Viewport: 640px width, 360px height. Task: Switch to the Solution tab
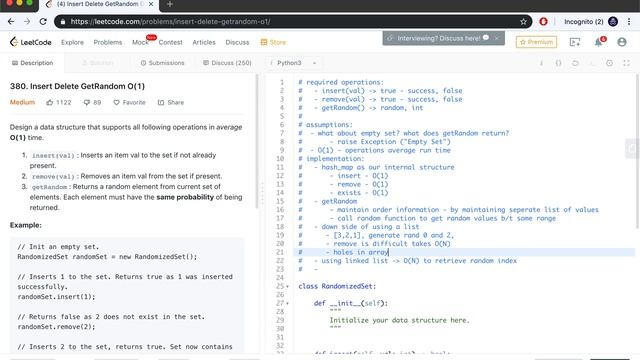(x=98, y=63)
